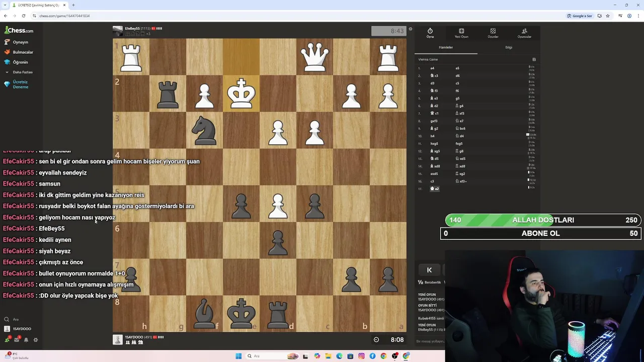The width and height of the screenshot is (644, 362).
Task: Open Facebook from the taskbar
Action: pos(372,356)
